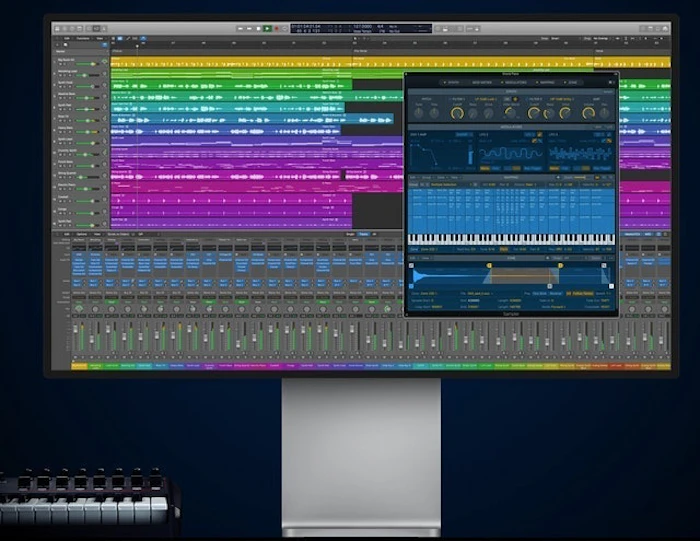This screenshot has height=541, width=700.
Task: Toggle Filter 2 on in Sampler
Action: tap(526, 99)
